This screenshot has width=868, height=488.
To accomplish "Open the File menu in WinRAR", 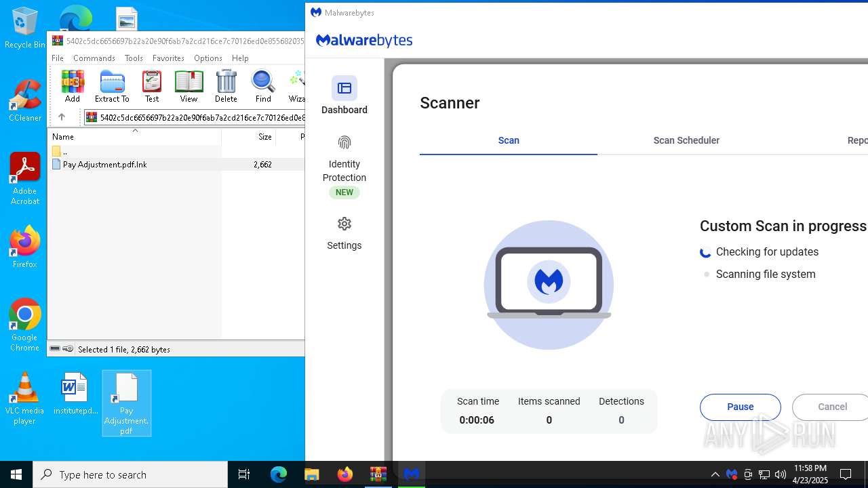I will coord(58,58).
